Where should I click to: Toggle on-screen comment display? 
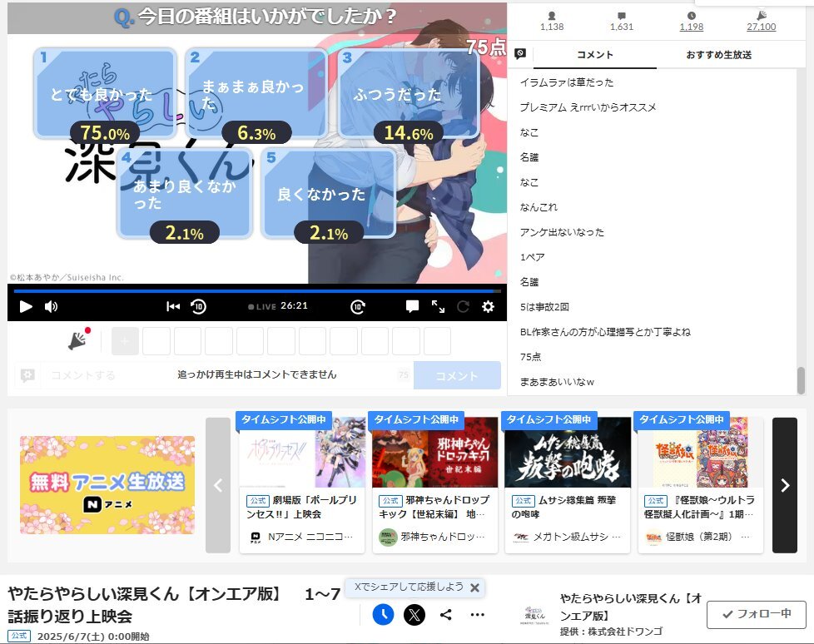412,307
